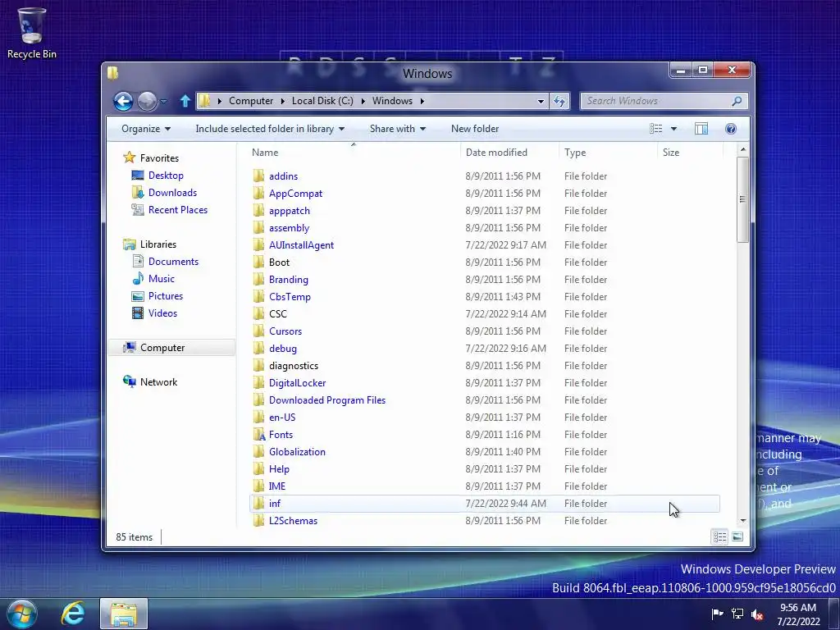
Task: Select the AUInstallAgent folder
Action: click(x=301, y=244)
